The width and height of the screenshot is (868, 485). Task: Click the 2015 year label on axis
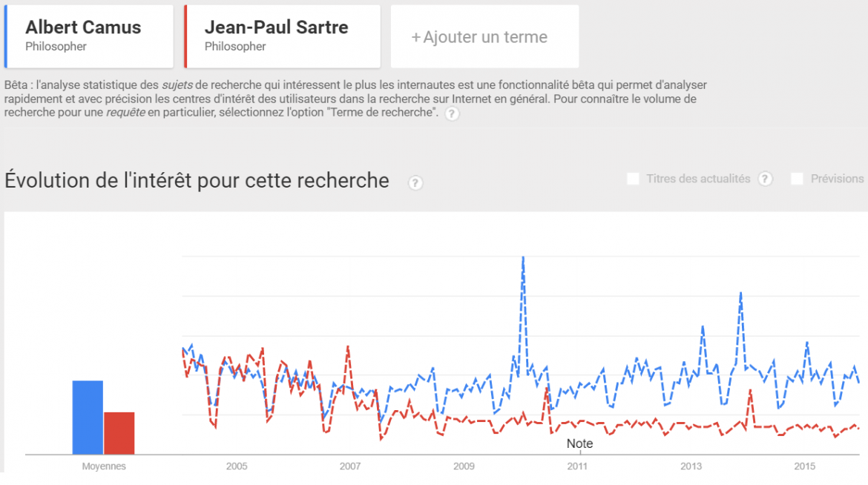point(805,466)
